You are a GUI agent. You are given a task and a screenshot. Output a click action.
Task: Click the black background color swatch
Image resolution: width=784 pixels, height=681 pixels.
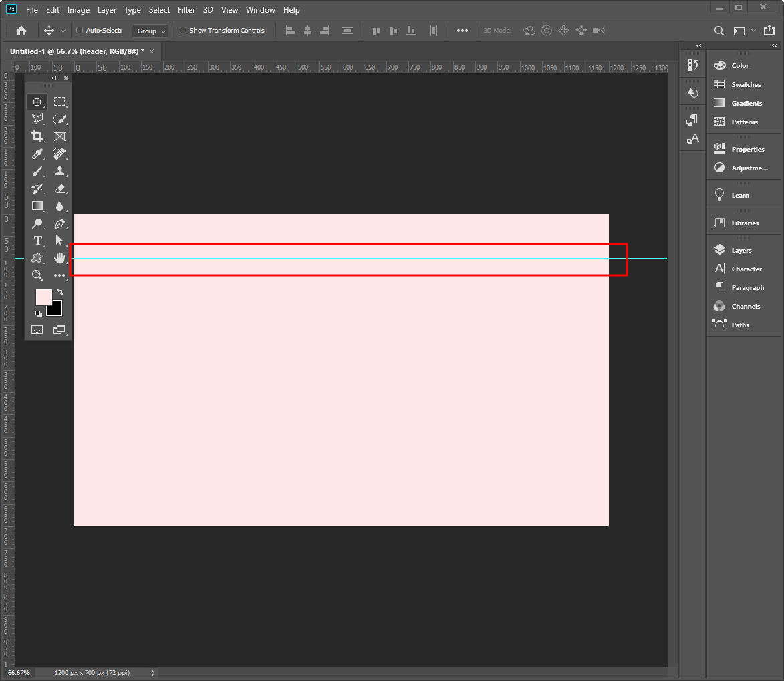tap(56, 310)
